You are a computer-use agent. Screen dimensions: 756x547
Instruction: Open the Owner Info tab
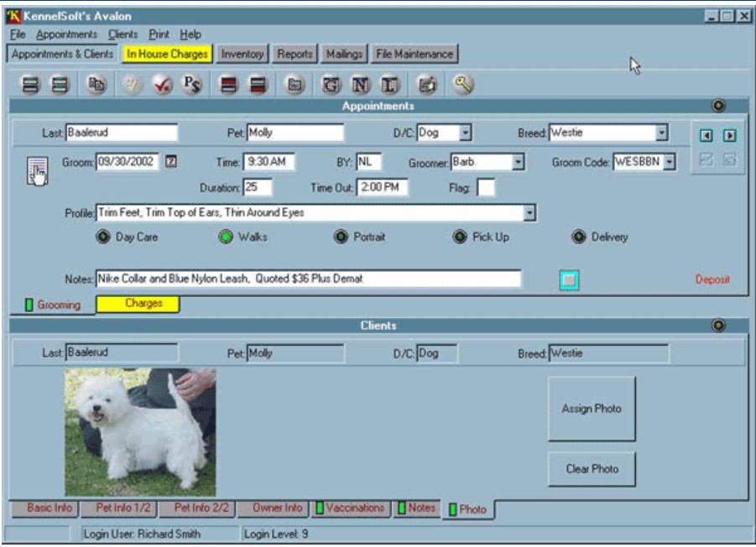273,508
